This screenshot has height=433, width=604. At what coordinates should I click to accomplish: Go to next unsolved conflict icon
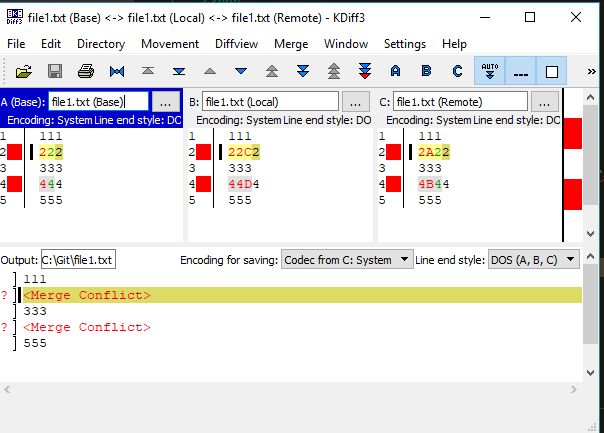365,71
